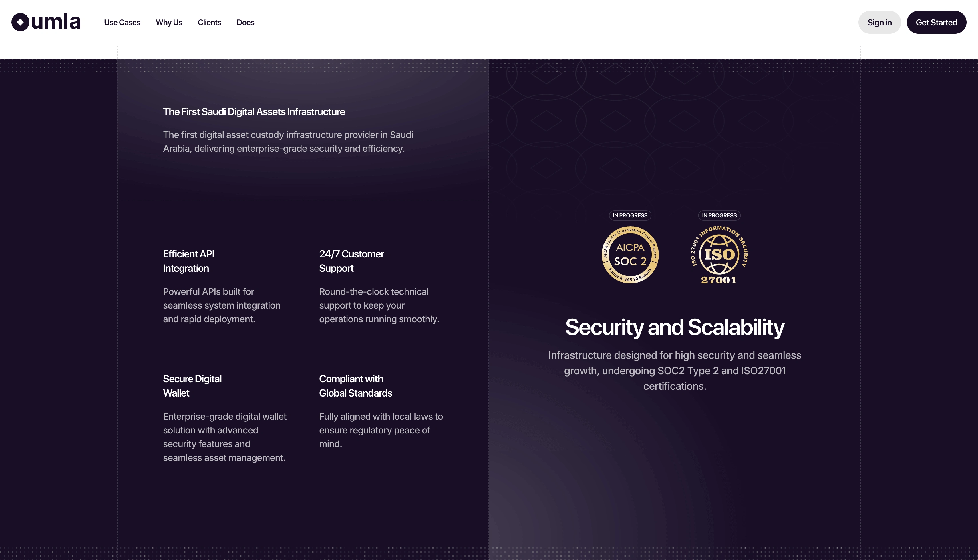Click the Compliant with Global Standards heading
The height and width of the screenshot is (560, 978).
point(355,386)
